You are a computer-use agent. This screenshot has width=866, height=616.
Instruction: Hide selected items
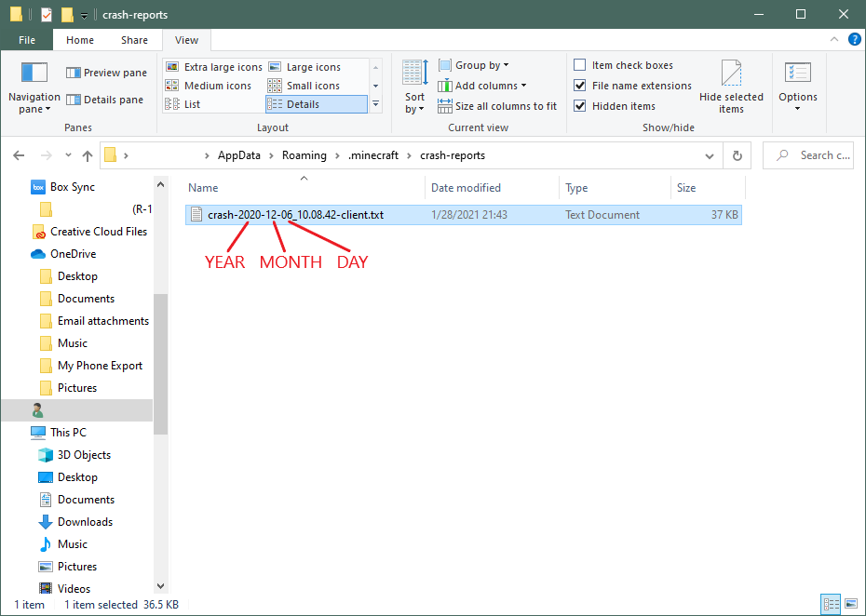pyautogui.click(x=731, y=84)
